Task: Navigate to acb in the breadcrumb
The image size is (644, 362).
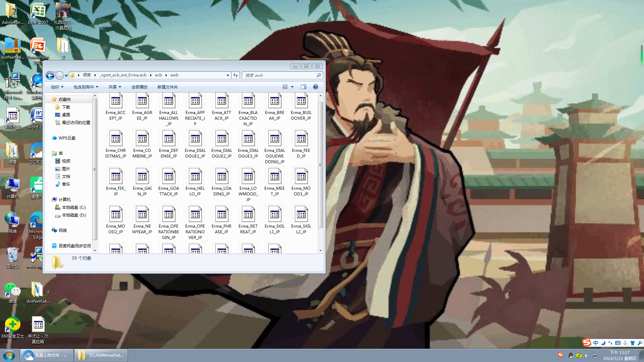Action: 158,75
